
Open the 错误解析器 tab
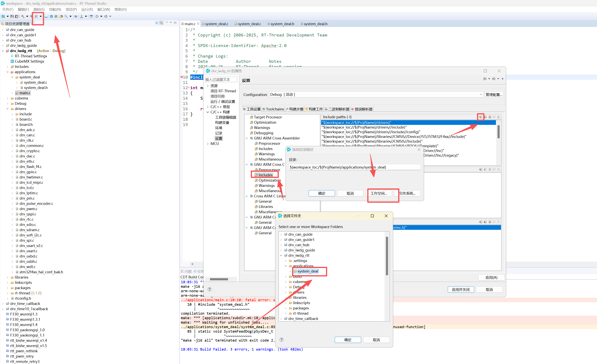tap(362, 109)
